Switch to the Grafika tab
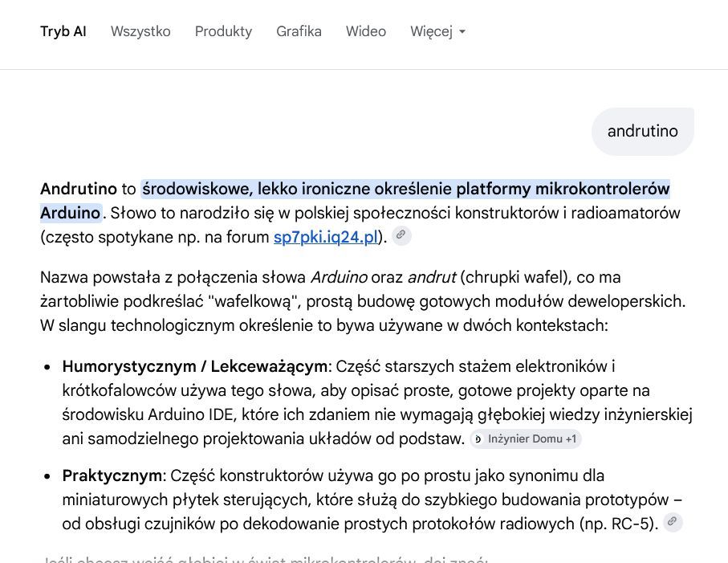728x563 pixels. point(299,31)
